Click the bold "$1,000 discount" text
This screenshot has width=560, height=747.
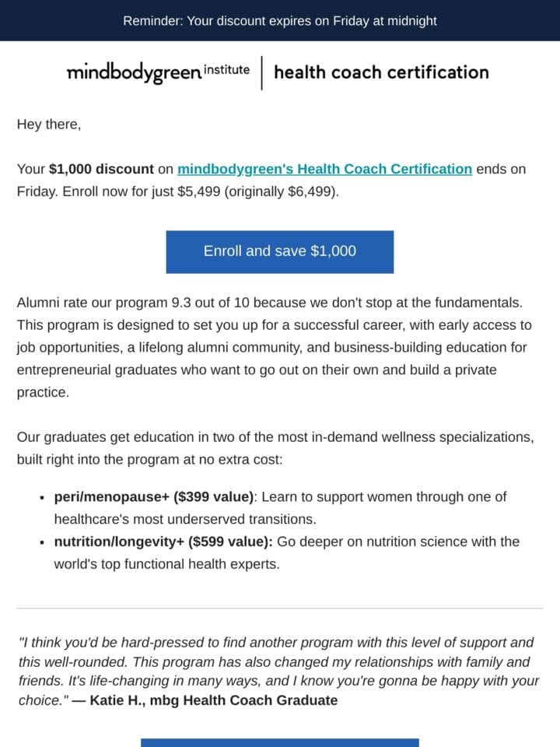coord(101,169)
